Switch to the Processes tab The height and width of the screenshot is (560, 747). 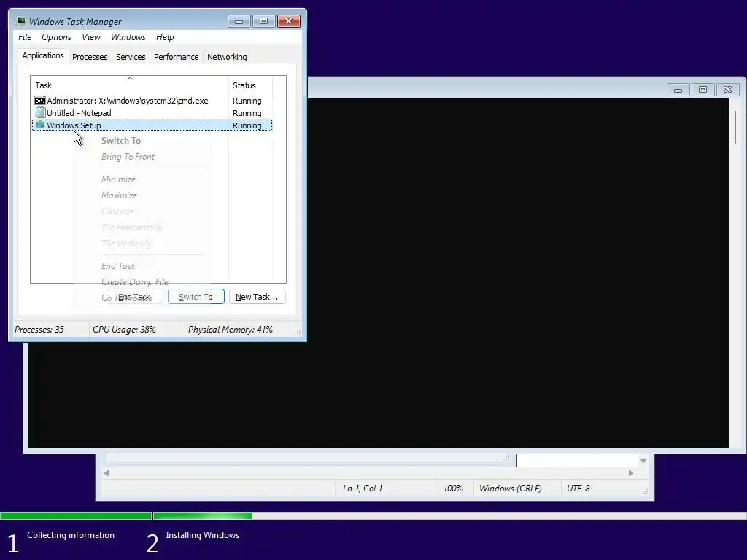[90, 57]
